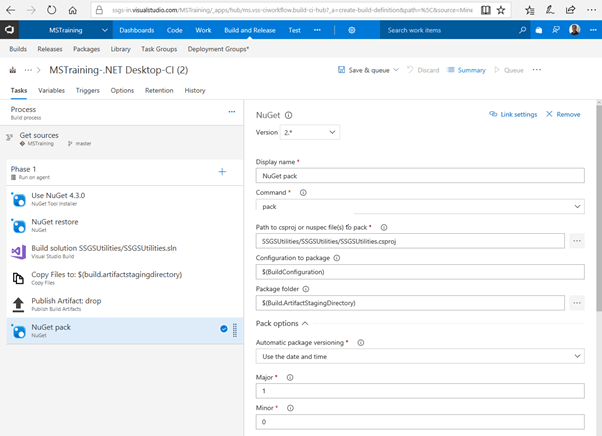This screenshot has height=436, width=602.
Task: Open the Save & queue dropdown arrow
Action: (x=396, y=70)
